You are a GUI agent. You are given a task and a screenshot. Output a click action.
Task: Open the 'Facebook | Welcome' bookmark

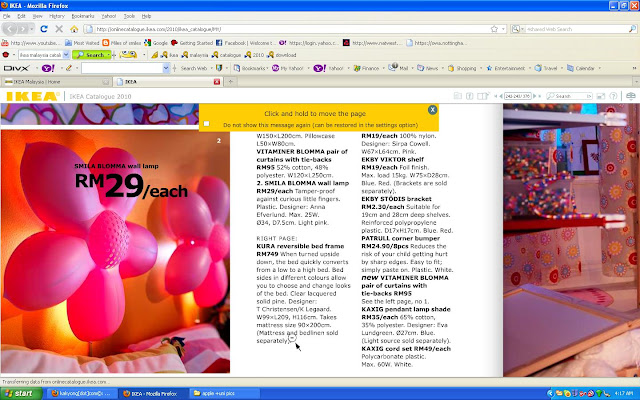[246, 43]
